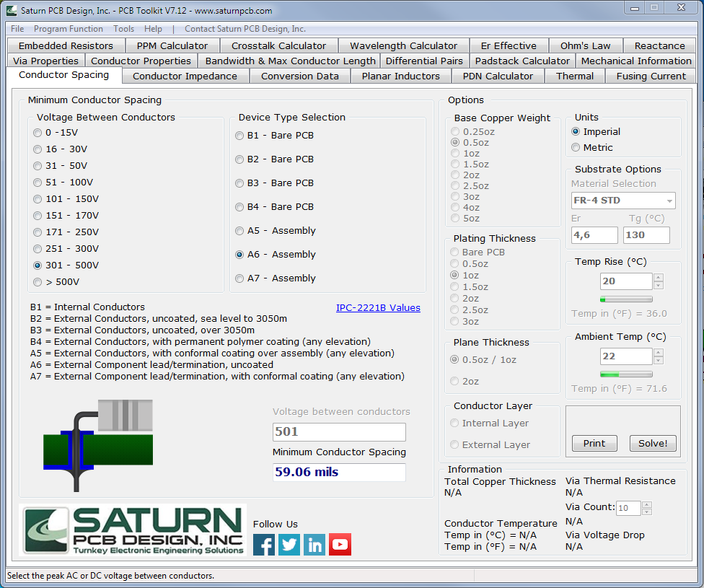Increase Temp Rise with up arrow
The image size is (704, 588).
click(x=659, y=277)
